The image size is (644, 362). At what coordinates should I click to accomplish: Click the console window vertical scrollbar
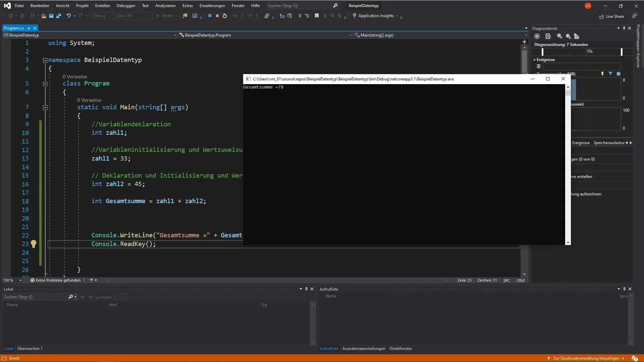click(x=568, y=164)
